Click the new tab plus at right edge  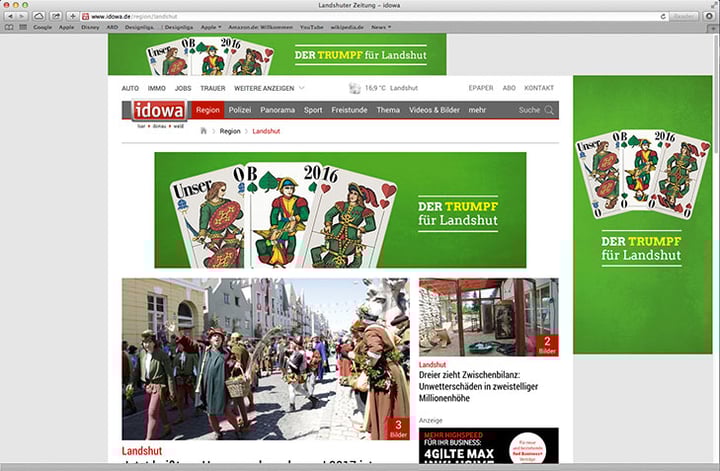(x=714, y=28)
